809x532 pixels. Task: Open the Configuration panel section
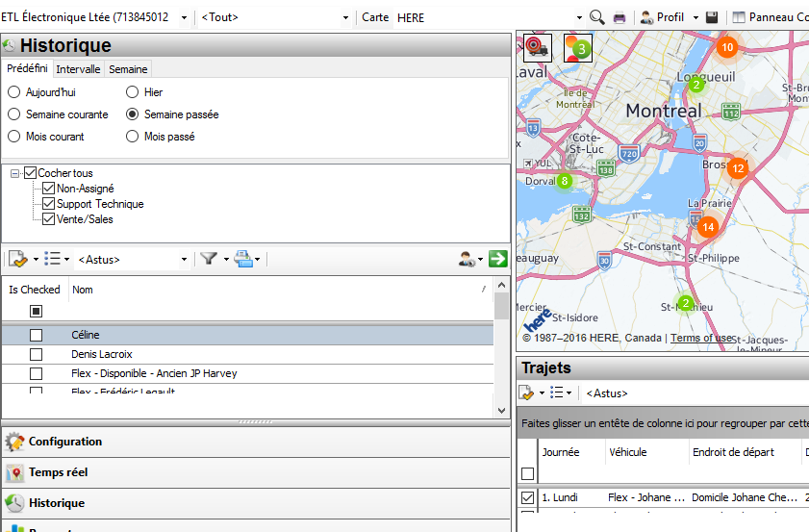[x=65, y=442]
